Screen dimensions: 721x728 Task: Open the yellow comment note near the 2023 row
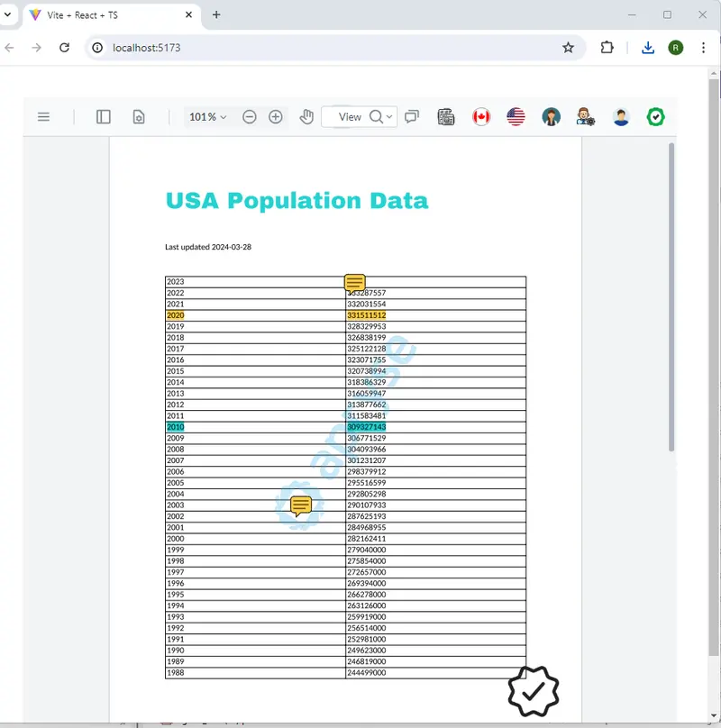click(x=354, y=283)
